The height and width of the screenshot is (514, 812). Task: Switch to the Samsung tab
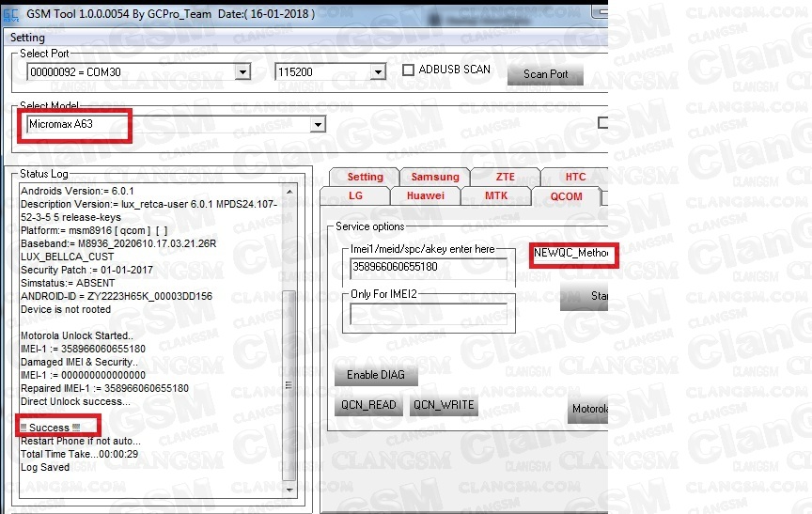point(435,177)
